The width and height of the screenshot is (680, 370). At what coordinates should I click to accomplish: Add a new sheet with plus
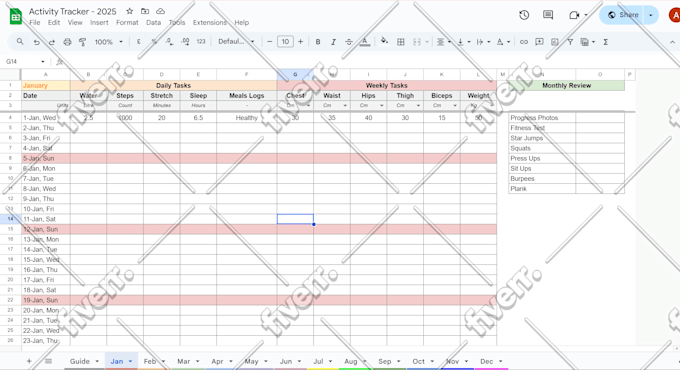tap(29, 361)
